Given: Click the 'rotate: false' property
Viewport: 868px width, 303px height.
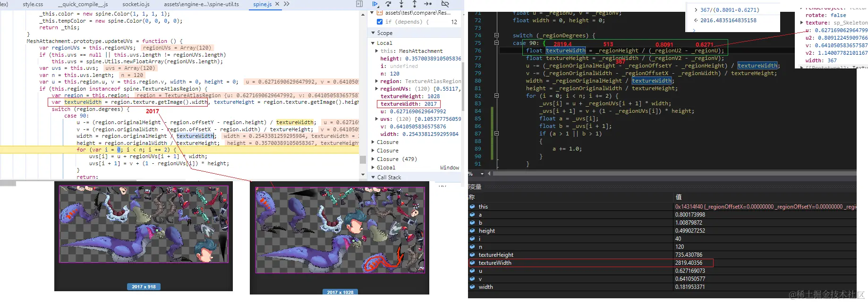Looking at the screenshot, I should [x=826, y=15].
